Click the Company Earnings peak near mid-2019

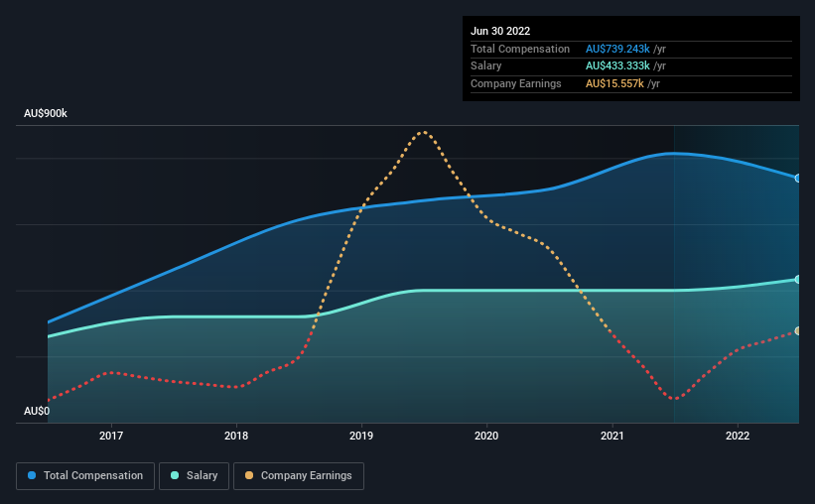coord(424,132)
